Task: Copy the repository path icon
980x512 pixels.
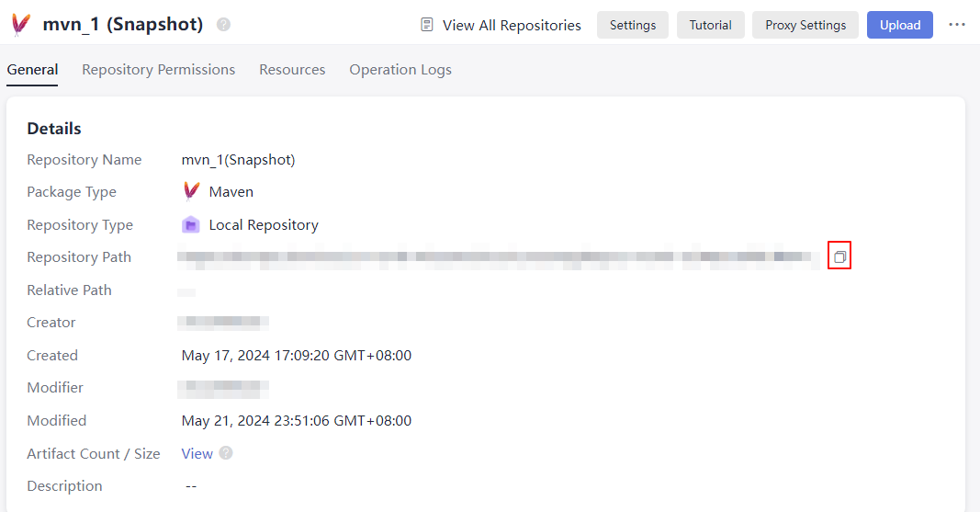Action: click(x=839, y=257)
